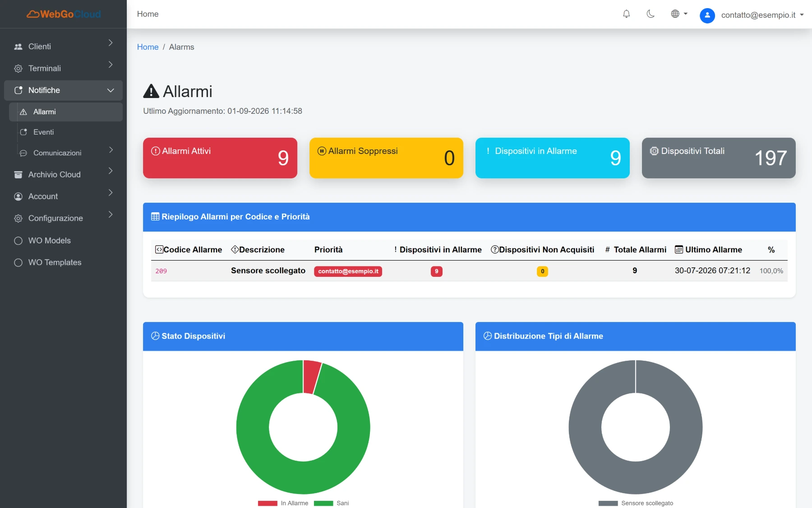Viewport: 812px width, 508px height.
Task: Click the red badge showing 9 devices
Action: tap(436, 271)
